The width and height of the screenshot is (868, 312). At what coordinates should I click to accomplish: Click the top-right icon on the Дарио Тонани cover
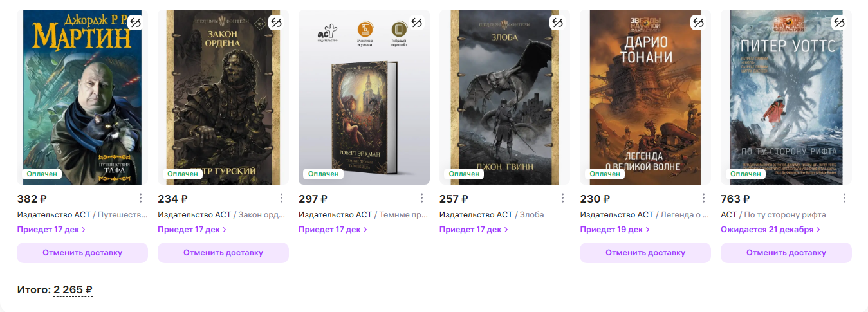698,23
